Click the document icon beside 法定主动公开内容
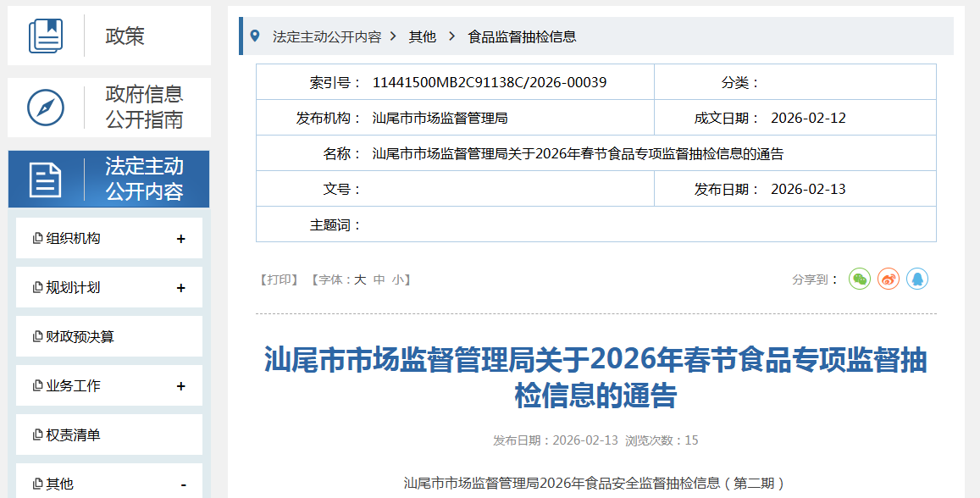Viewport: 980px width, 498px height. [x=46, y=180]
